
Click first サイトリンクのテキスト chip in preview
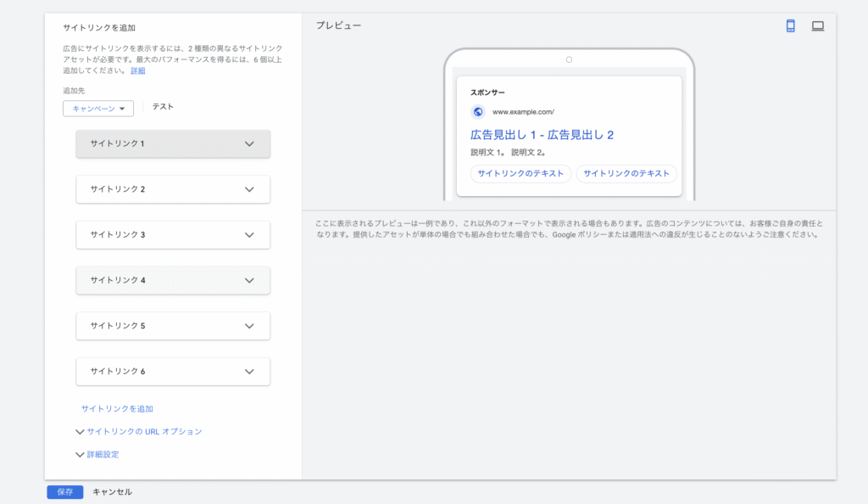coord(520,174)
